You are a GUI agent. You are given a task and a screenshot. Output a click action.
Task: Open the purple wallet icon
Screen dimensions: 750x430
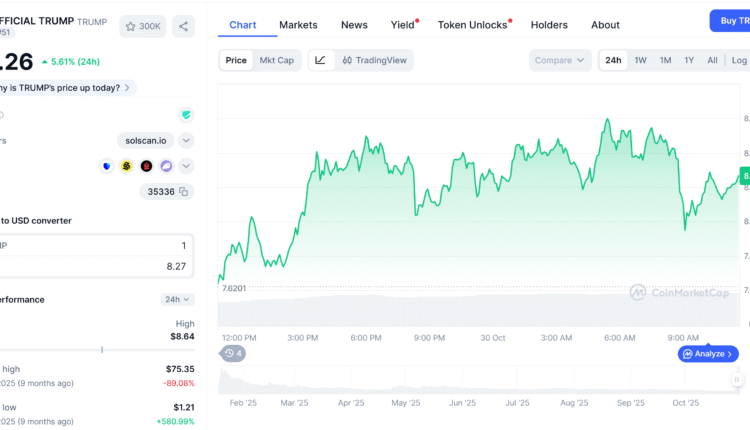pyautogui.click(x=166, y=166)
